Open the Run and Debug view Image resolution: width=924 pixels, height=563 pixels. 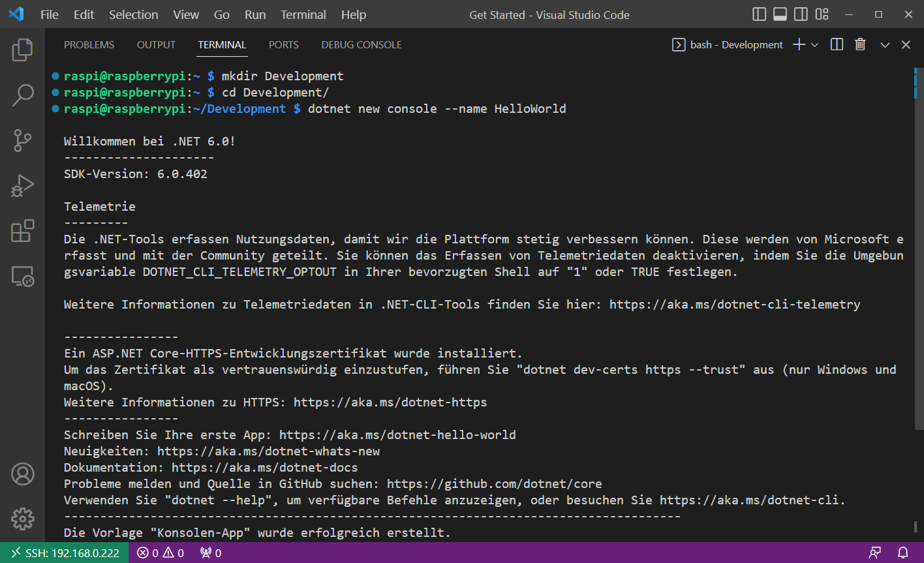[x=22, y=186]
